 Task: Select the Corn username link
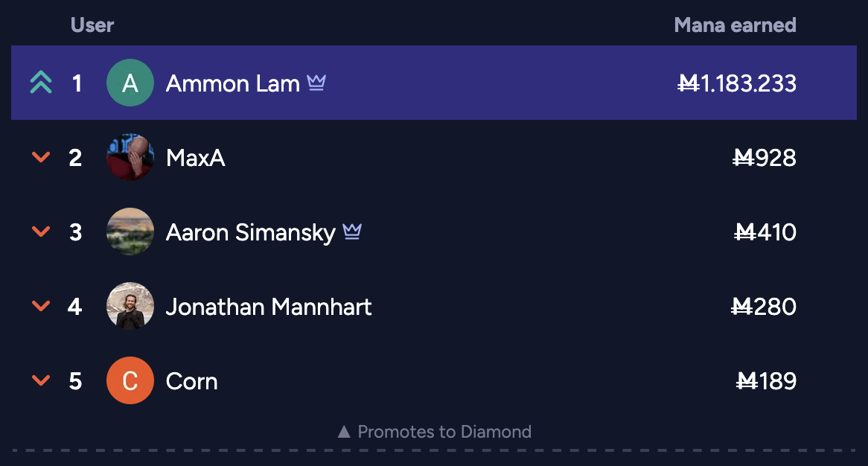pyautogui.click(x=191, y=381)
